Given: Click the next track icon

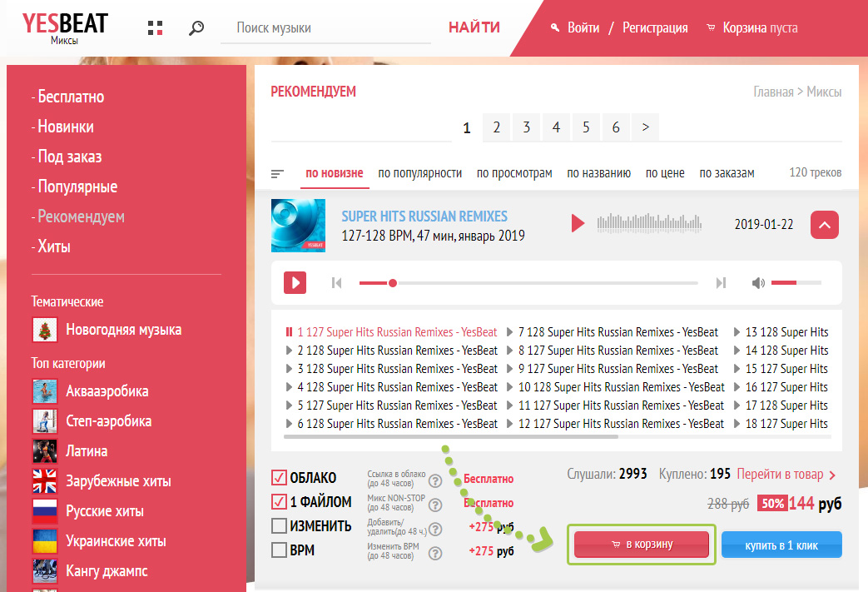Looking at the screenshot, I should click(722, 283).
